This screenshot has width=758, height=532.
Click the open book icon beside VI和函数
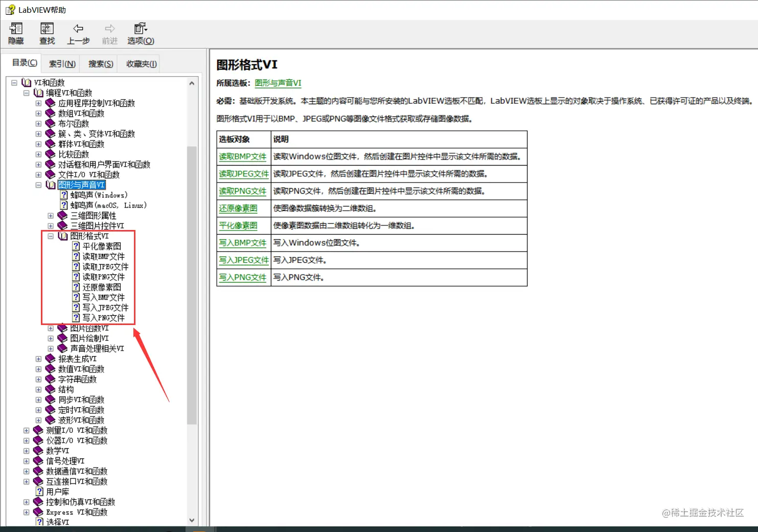pyautogui.click(x=27, y=82)
